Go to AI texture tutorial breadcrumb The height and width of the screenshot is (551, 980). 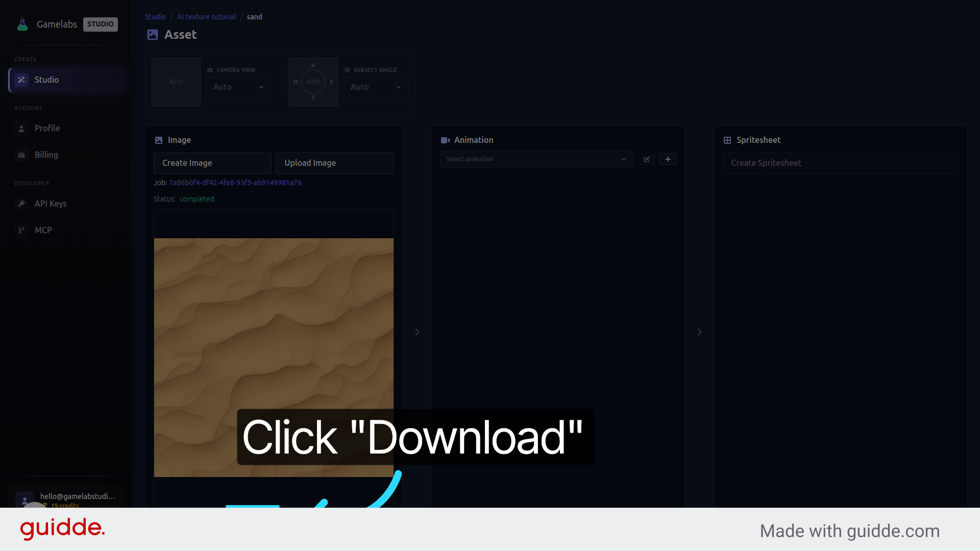pos(206,17)
